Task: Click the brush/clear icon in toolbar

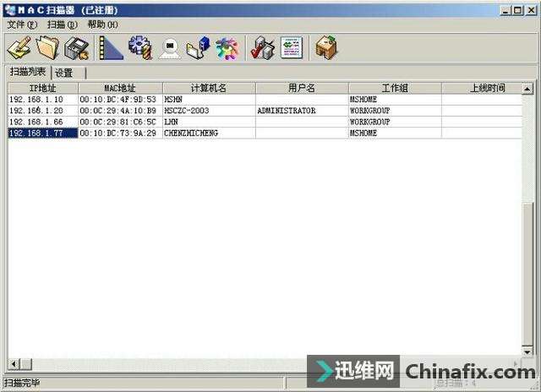Action: pos(19,47)
